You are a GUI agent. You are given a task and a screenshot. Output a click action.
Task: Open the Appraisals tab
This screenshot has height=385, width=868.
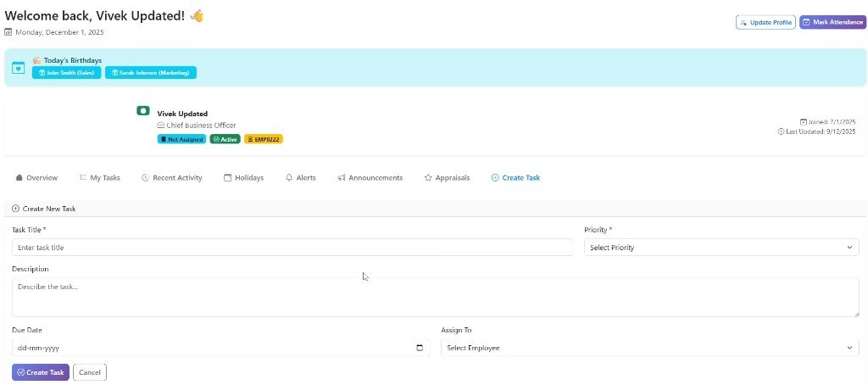(x=447, y=178)
